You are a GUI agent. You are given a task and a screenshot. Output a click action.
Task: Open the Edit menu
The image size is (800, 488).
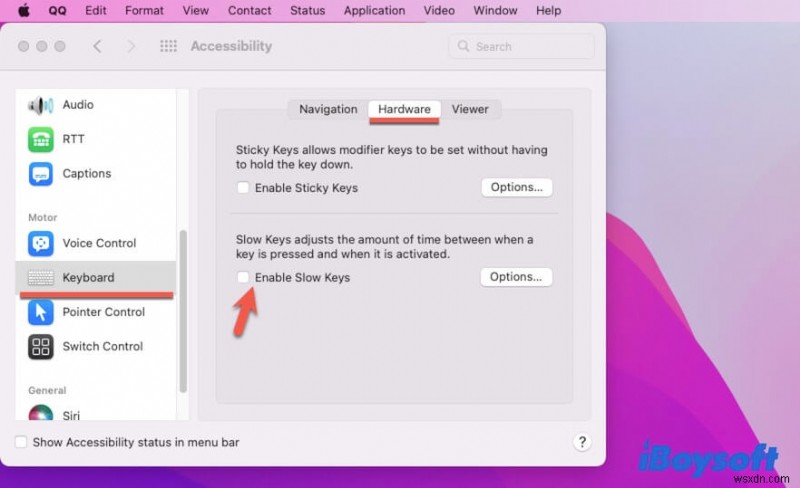96,10
